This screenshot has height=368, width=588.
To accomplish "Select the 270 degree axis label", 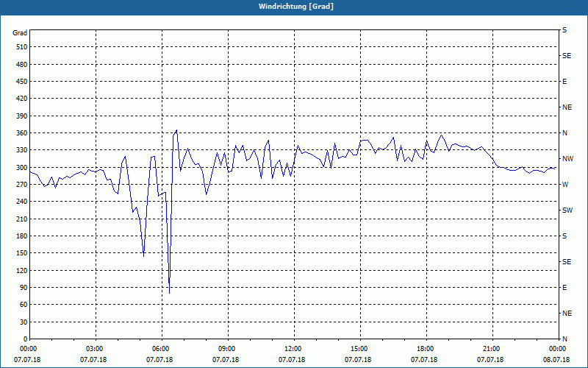I will (22, 185).
